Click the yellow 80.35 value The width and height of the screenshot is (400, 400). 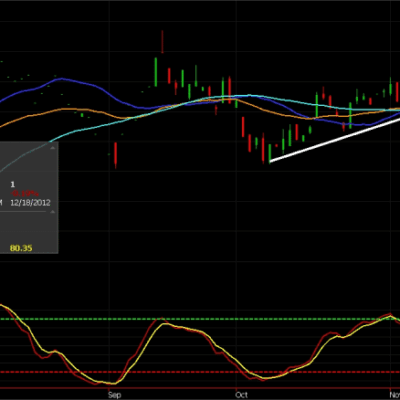[x=21, y=248]
